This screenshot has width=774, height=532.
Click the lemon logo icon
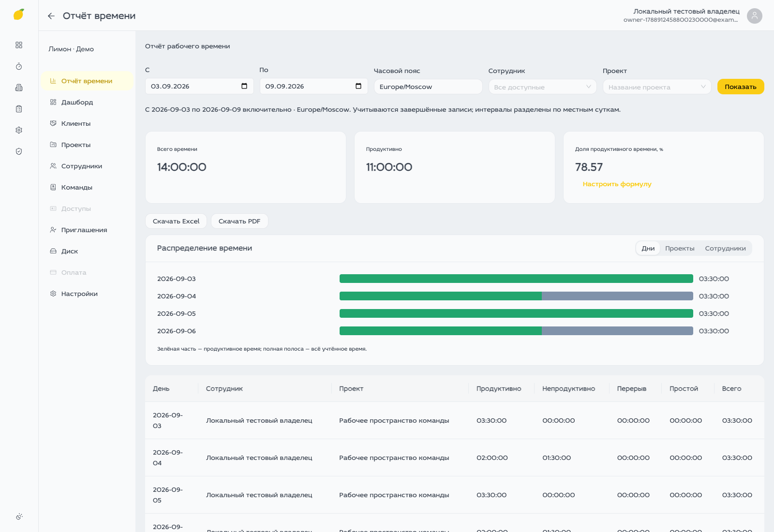[19, 15]
